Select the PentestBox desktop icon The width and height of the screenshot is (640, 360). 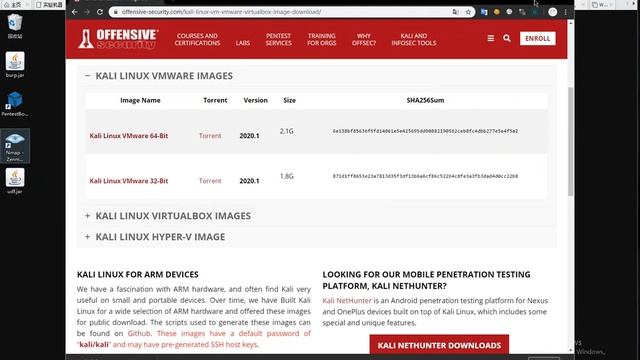pos(15,104)
